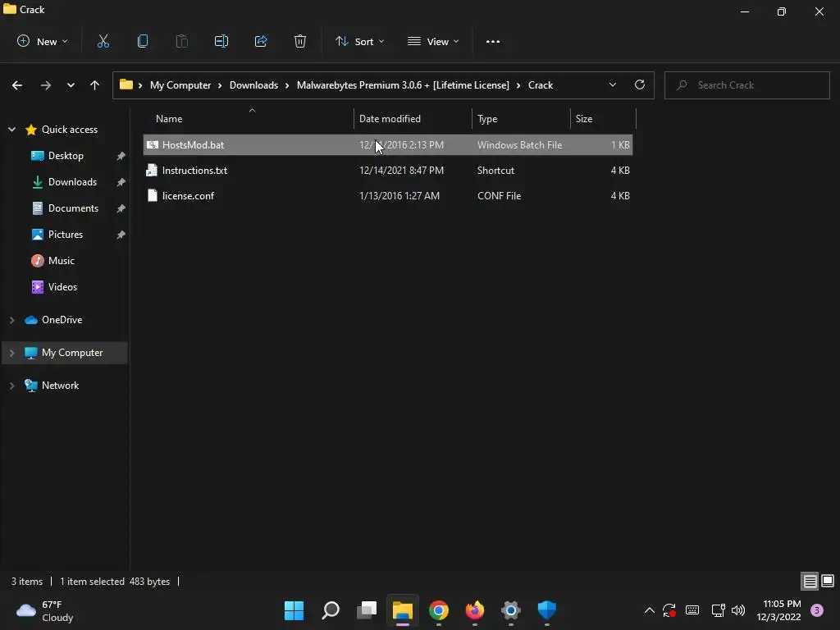Screen dimensions: 840x630
Task: Click the sync update tray icon
Action: pyautogui.click(x=669, y=610)
